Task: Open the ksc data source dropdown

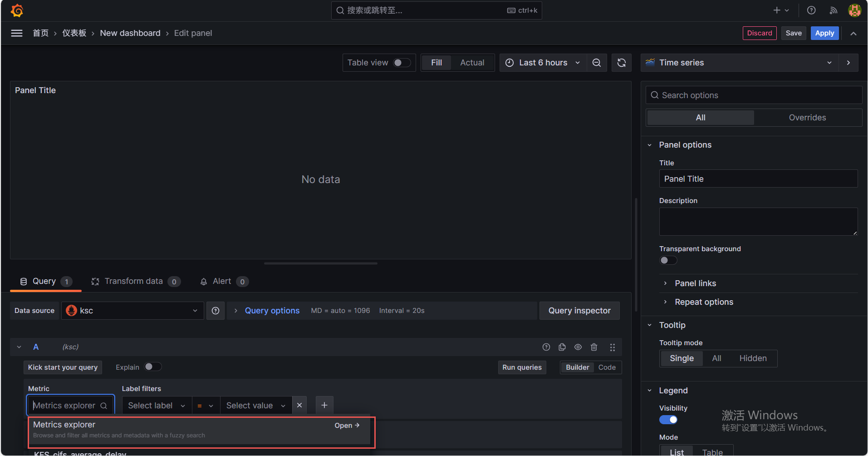Action: tap(132, 311)
